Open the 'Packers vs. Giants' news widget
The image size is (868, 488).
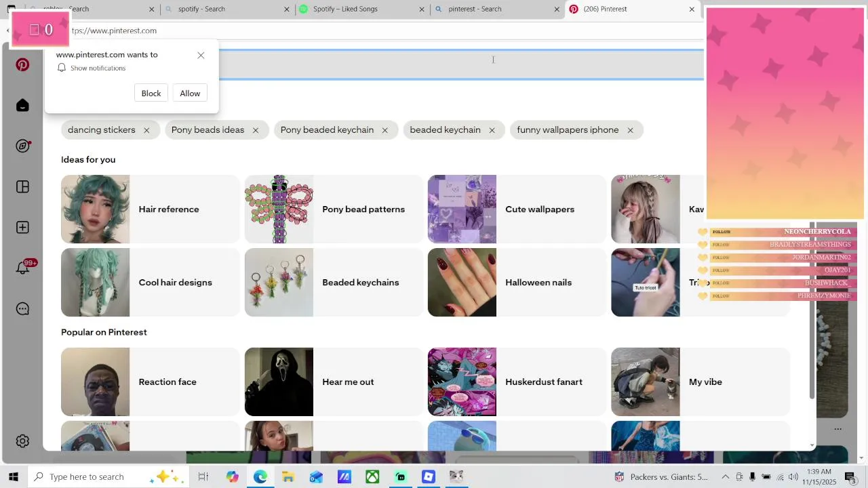(x=661, y=476)
